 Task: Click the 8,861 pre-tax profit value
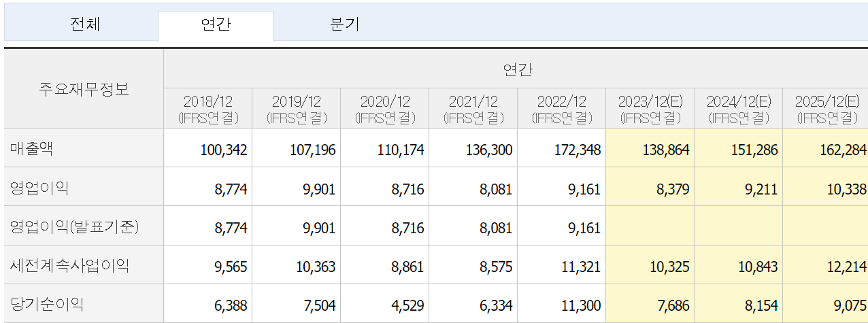(x=407, y=267)
